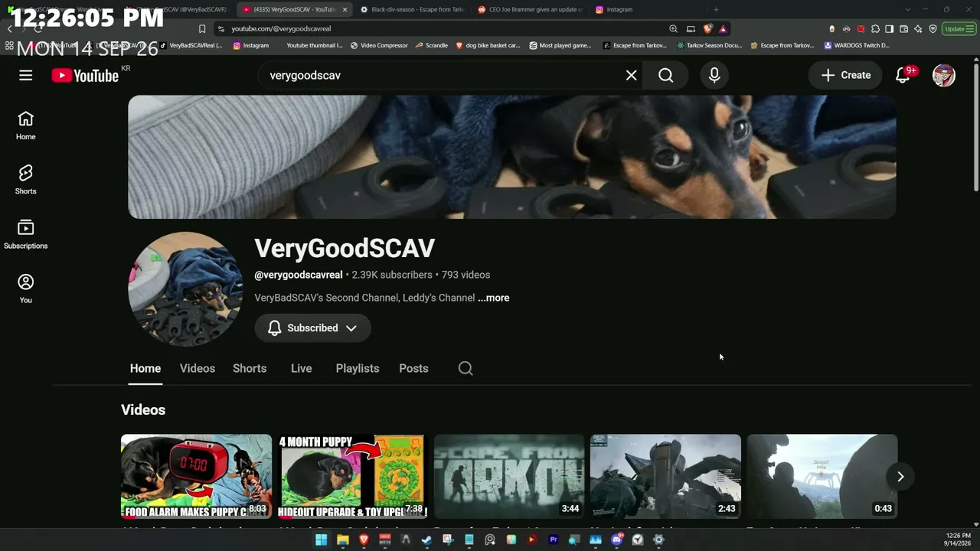Click the browser address bar URL
The width and height of the screenshot is (980, 551).
tap(281, 28)
